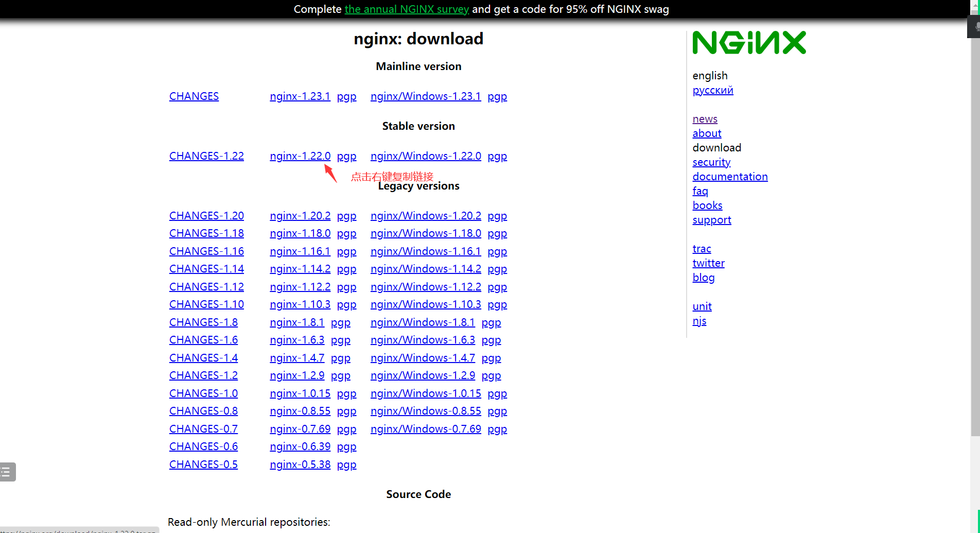Open the floating outline list button
The width and height of the screenshot is (980, 533).
(x=7, y=472)
